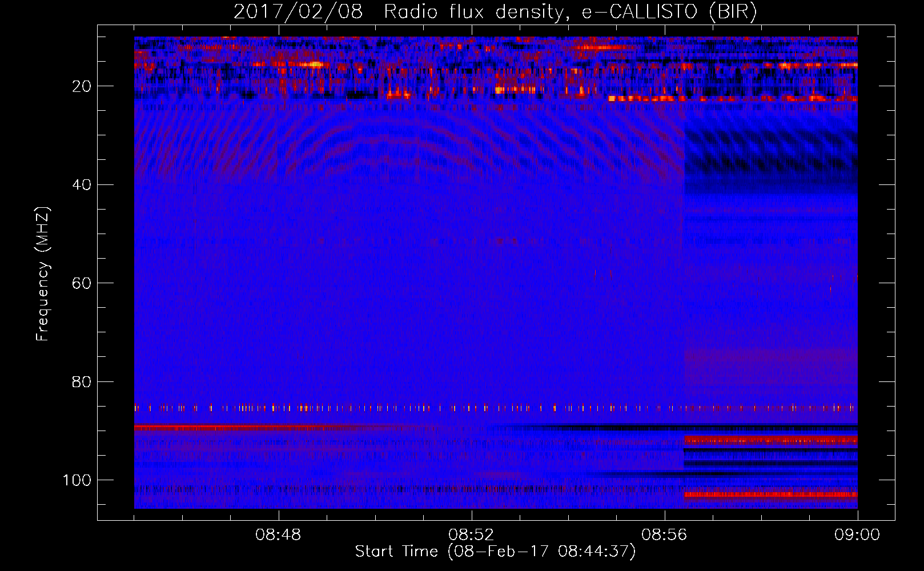Click the '08:56' time tick label

(x=664, y=535)
